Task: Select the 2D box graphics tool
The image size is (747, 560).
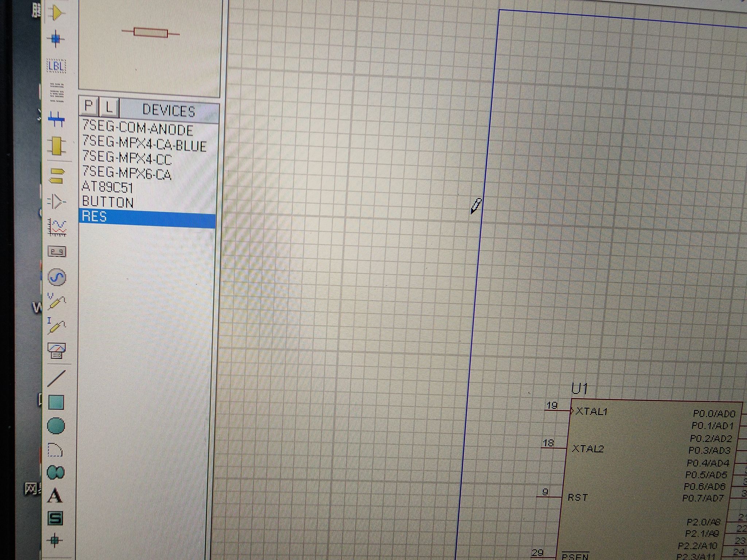Action: click(56, 402)
